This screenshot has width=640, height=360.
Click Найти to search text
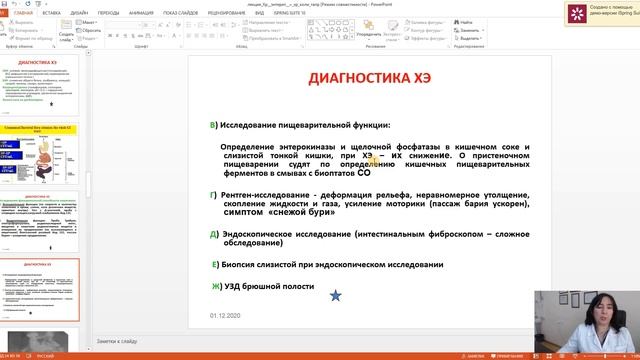pos(463,22)
